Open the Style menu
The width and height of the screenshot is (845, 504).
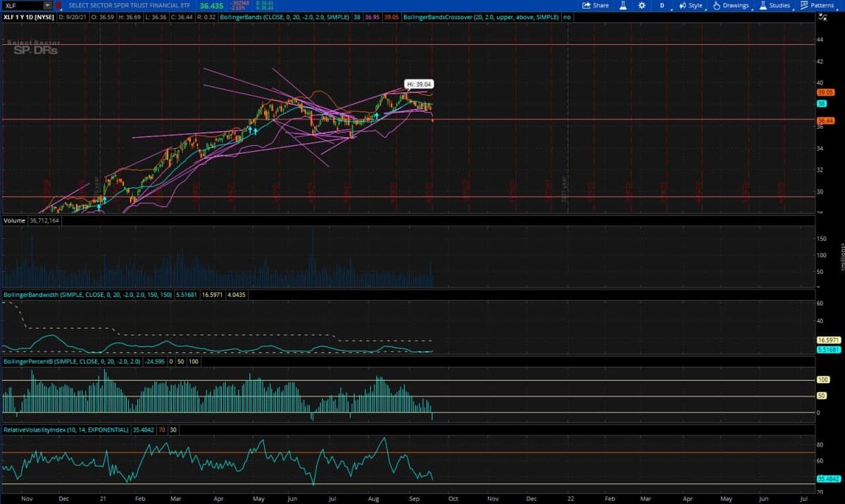(x=691, y=5)
